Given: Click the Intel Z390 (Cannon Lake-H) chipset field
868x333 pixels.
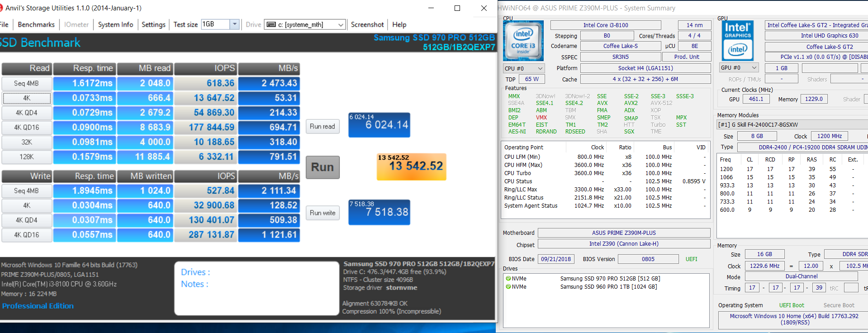Looking at the screenshot, I should (x=624, y=244).
